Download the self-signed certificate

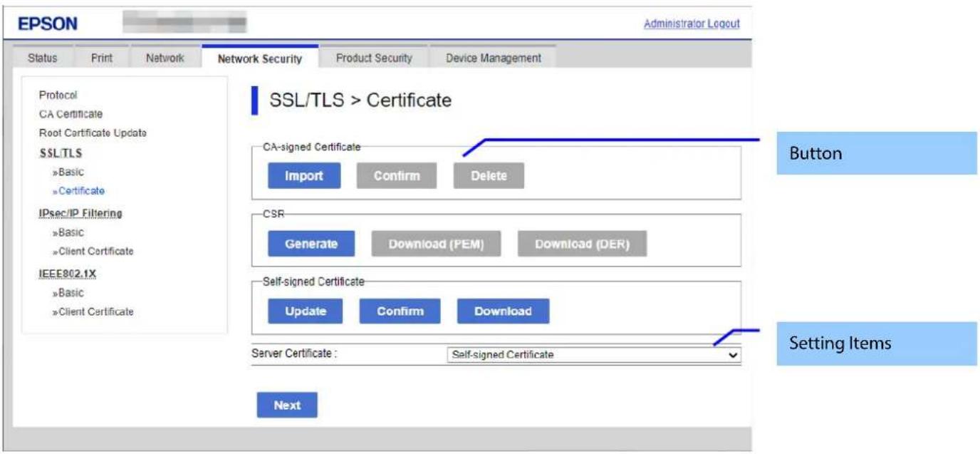click(503, 311)
